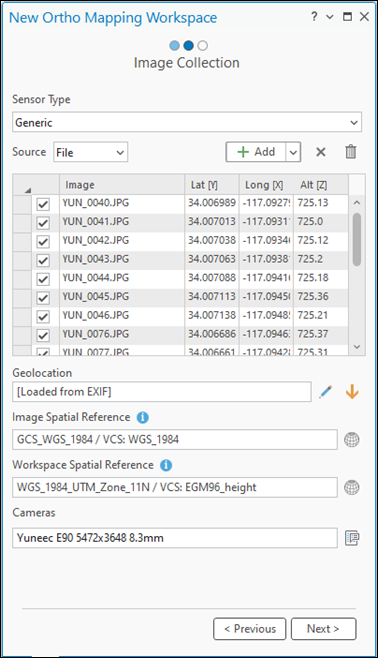Uncheck the YUN_0045.JPG checkbox
378x658 pixels.
43,298
